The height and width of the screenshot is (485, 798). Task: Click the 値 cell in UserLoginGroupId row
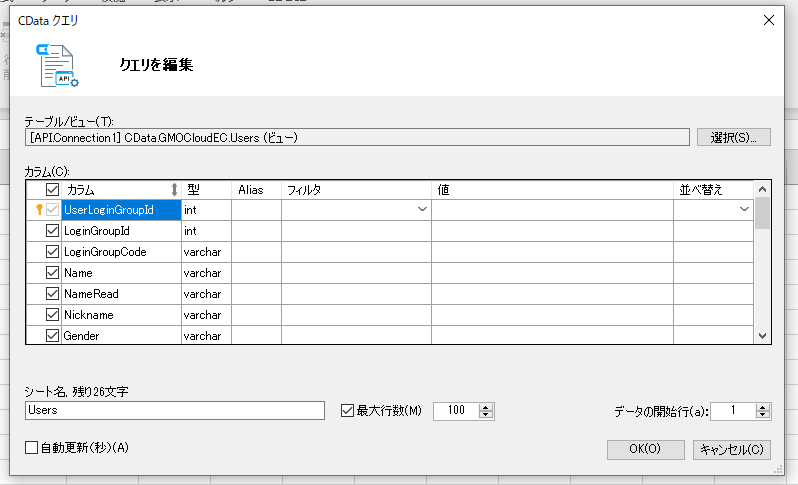coord(552,210)
